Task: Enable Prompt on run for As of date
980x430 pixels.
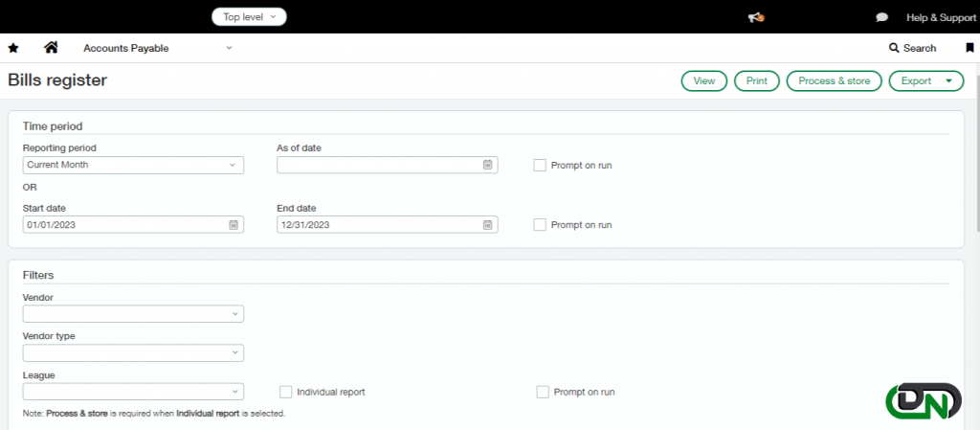Action: point(540,166)
